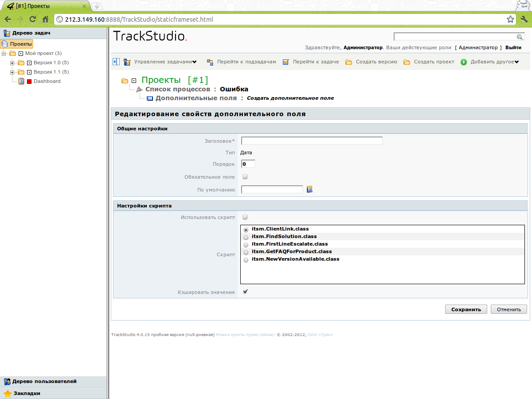
Task: Open calendar picker next to default date
Action: [310, 189]
